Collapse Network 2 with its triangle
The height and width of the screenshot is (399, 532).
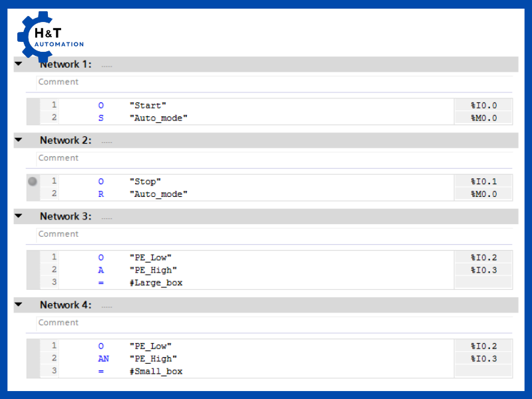(19, 140)
